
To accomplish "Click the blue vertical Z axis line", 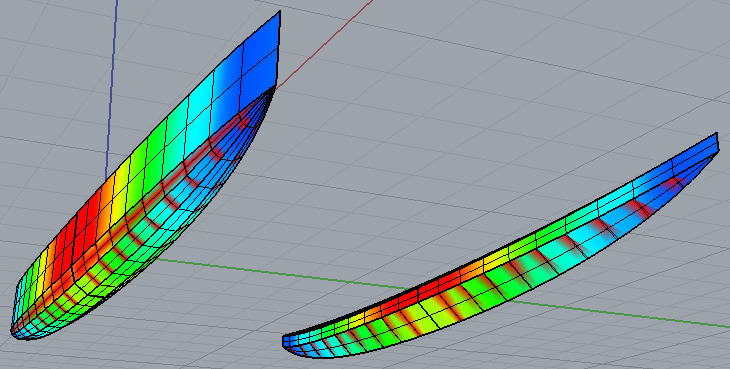I will pos(112,88).
